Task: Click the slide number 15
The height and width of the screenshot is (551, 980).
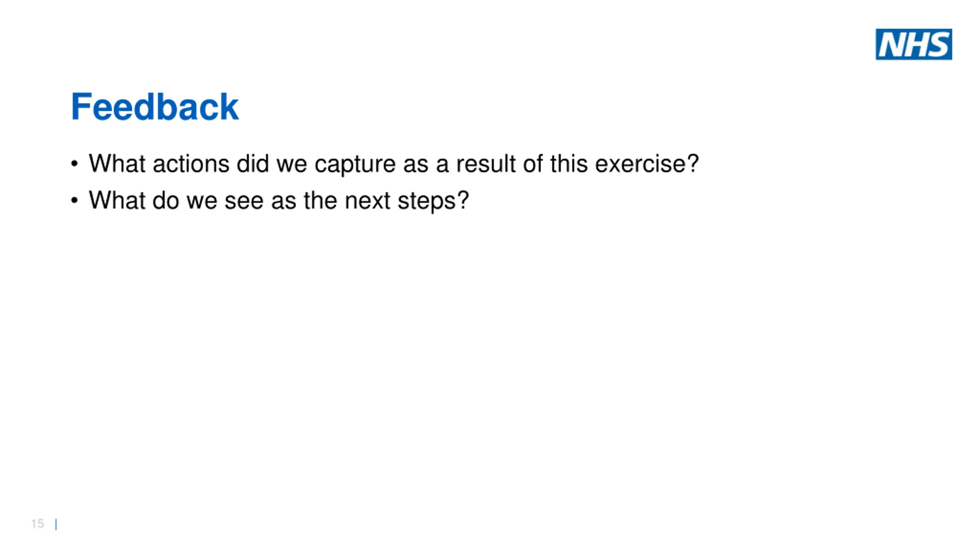Action: tap(38, 523)
